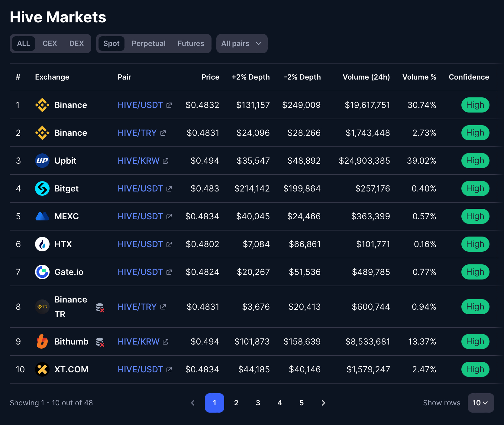504x425 pixels.
Task: Click the MEXC logo icon
Action: tap(42, 216)
